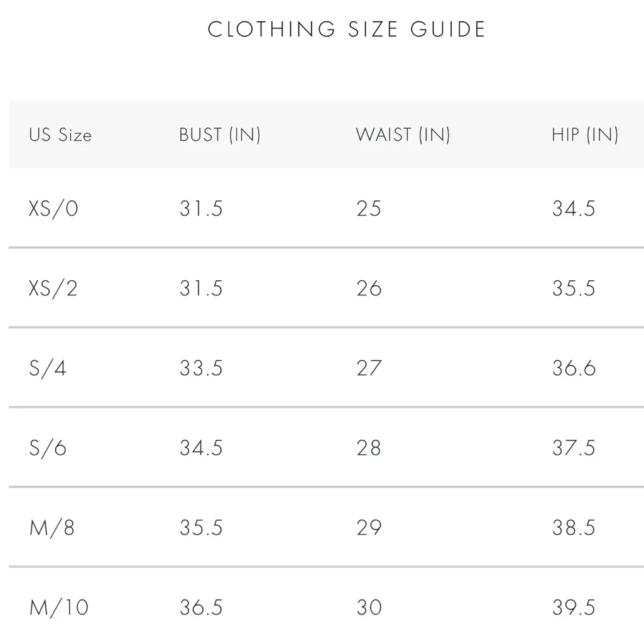The width and height of the screenshot is (644, 644).
Task: Click the hip value 35.5
Action: pos(574,288)
